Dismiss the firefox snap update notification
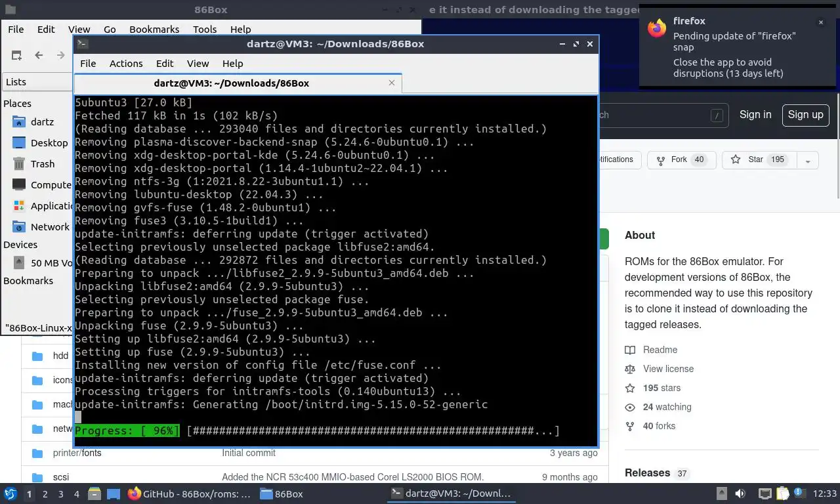The height and width of the screenshot is (504, 840). [x=820, y=22]
